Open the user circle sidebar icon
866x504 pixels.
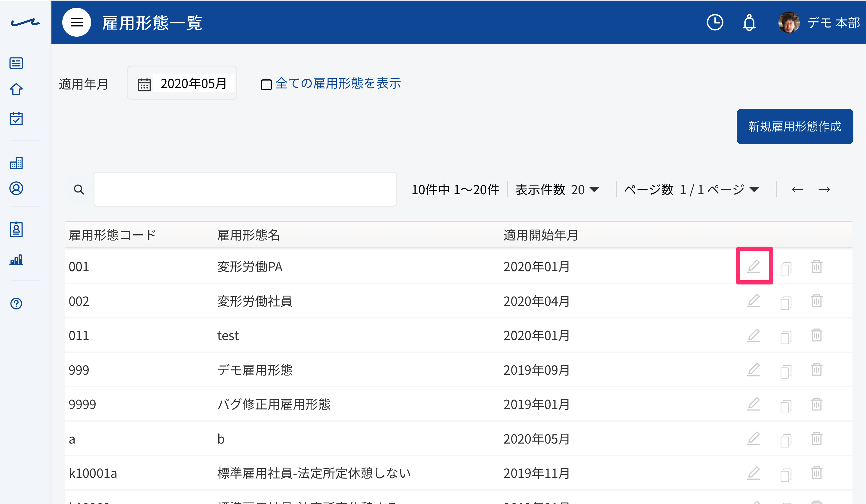(x=16, y=188)
